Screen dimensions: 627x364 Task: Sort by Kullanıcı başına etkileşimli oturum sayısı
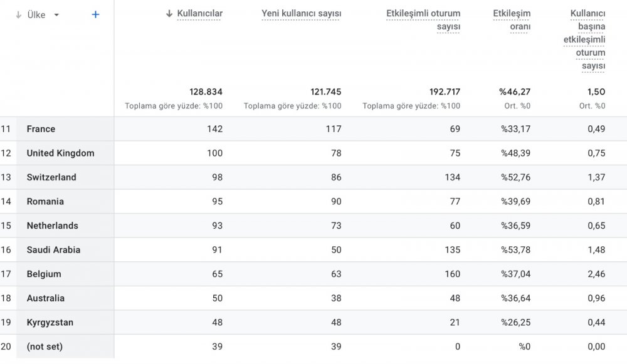[584, 39]
